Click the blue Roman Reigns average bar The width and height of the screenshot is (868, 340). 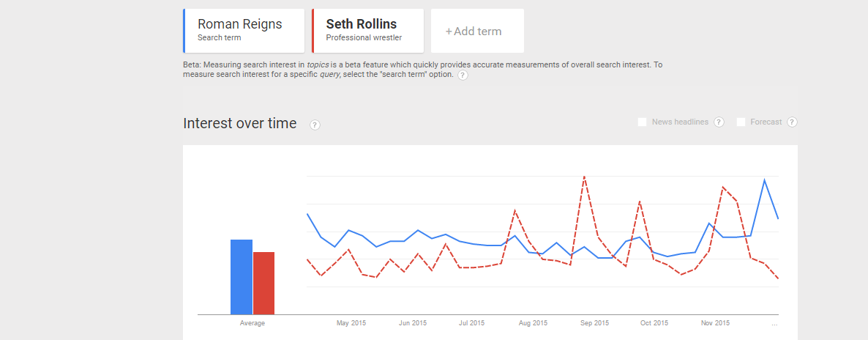tap(242, 277)
